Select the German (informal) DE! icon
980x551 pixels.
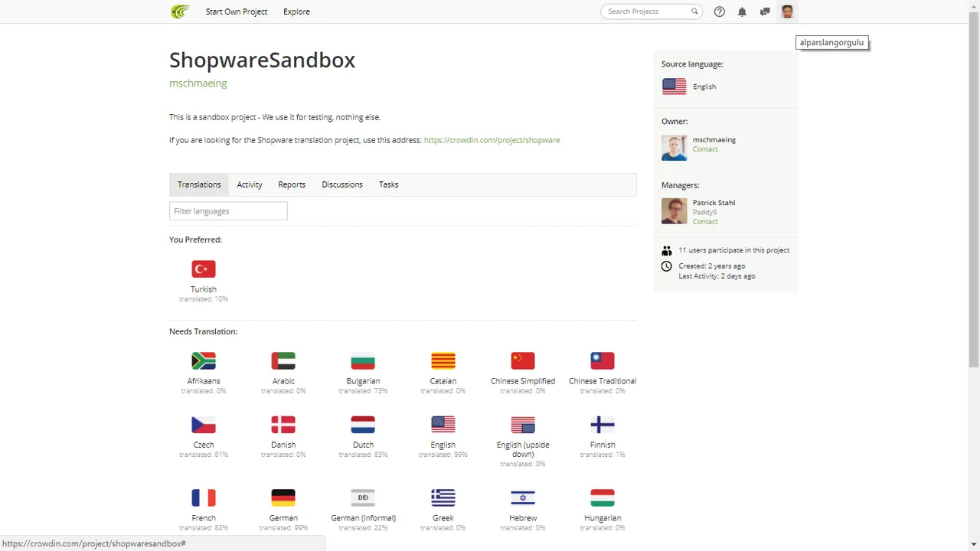[x=363, y=497]
